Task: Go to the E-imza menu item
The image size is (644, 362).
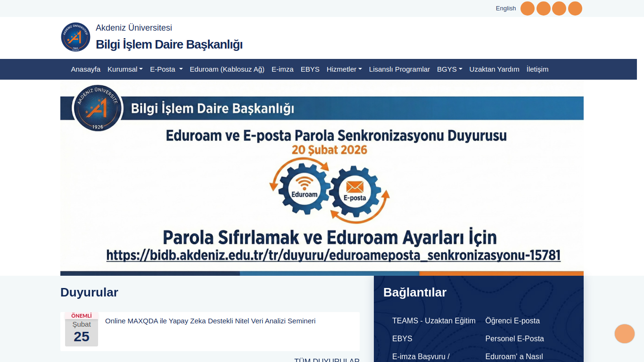Action: tap(282, 69)
